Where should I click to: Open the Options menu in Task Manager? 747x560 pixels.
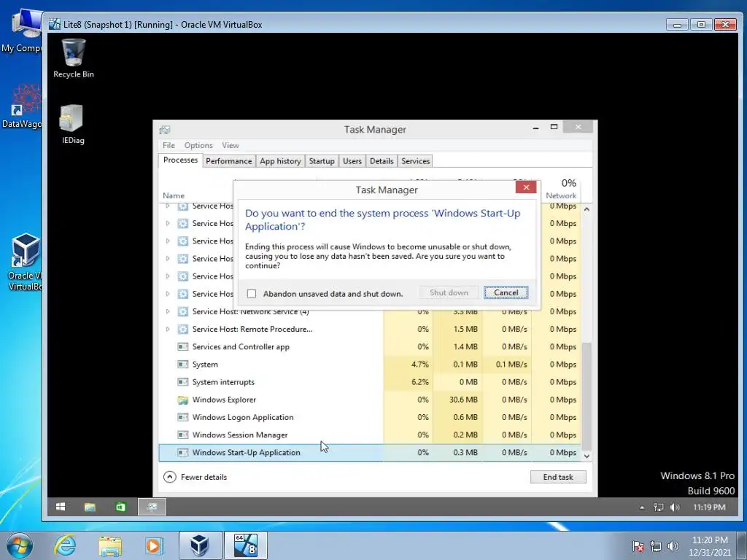pyautogui.click(x=198, y=145)
